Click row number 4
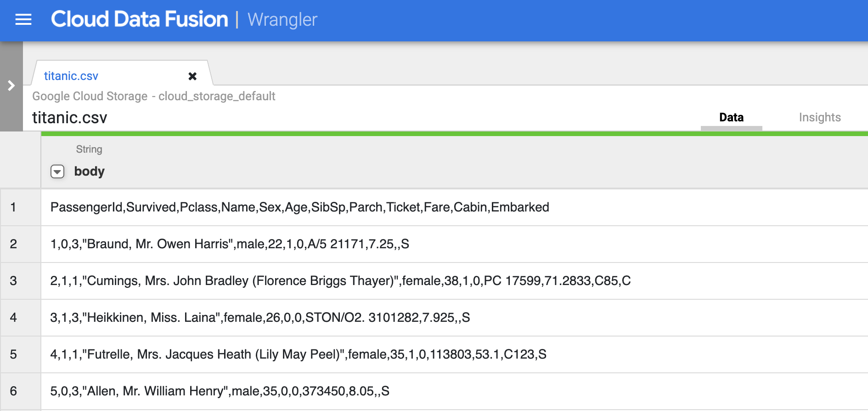The width and height of the screenshot is (868, 411). point(13,318)
